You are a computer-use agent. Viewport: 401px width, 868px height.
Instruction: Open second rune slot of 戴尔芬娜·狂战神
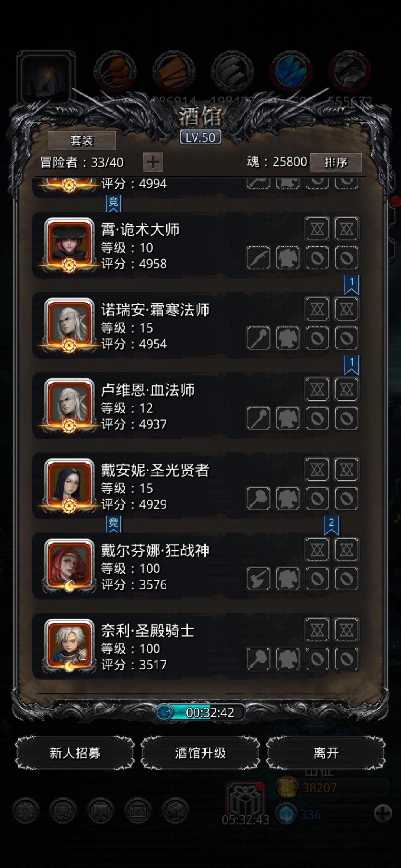point(346,550)
